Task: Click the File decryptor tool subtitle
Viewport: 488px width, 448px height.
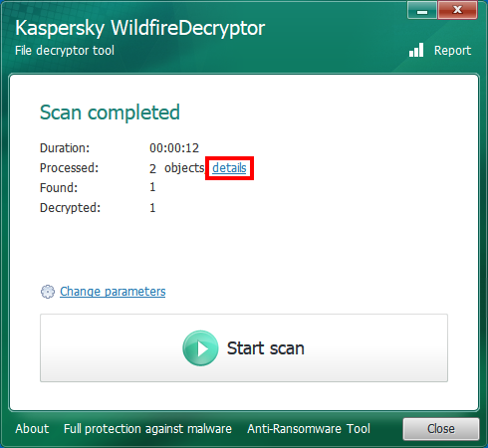Action: tap(65, 51)
